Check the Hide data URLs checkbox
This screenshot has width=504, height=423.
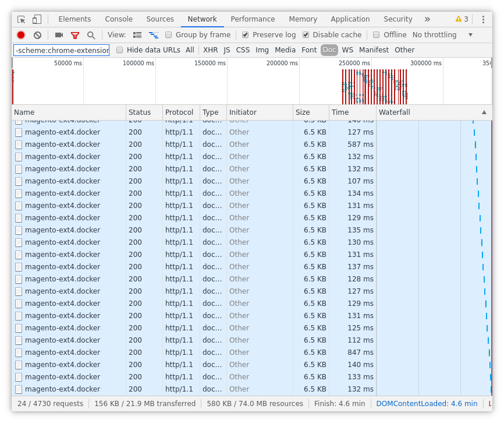(120, 50)
